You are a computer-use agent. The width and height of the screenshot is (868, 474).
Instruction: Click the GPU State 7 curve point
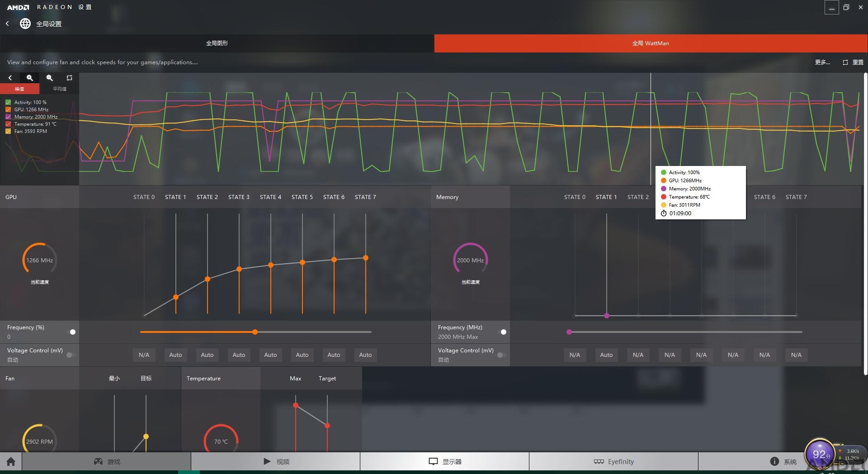pyautogui.click(x=366, y=258)
